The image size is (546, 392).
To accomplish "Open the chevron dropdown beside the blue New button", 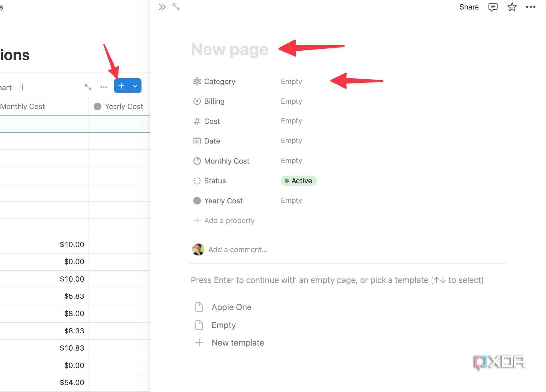I will click(135, 86).
